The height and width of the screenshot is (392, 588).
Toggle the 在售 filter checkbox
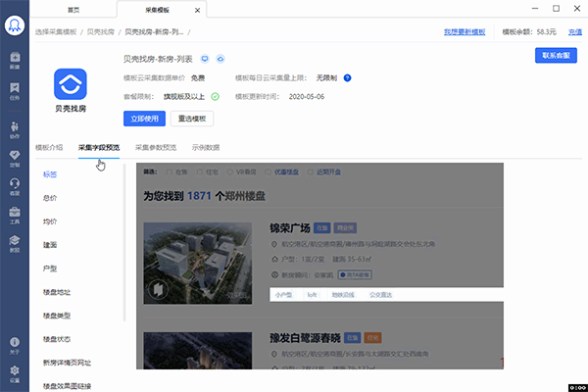tap(171, 171)
